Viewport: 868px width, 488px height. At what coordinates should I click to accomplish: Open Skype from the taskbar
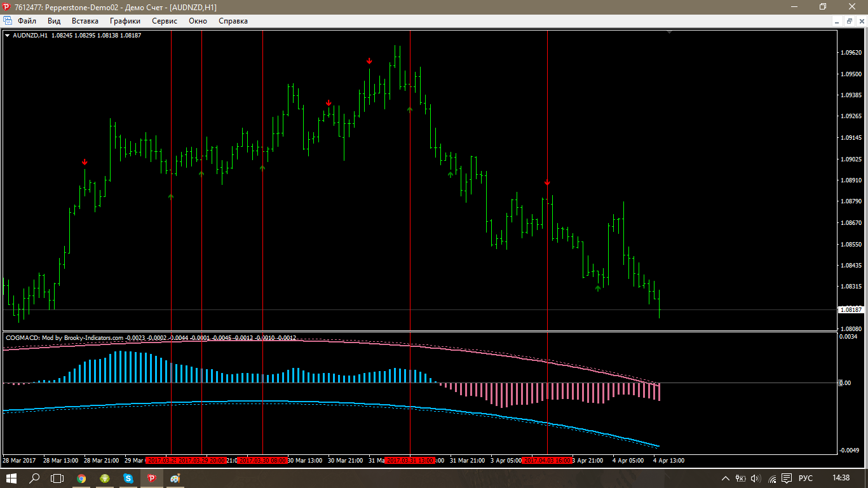pyautogui.click(x=128, y=478)
